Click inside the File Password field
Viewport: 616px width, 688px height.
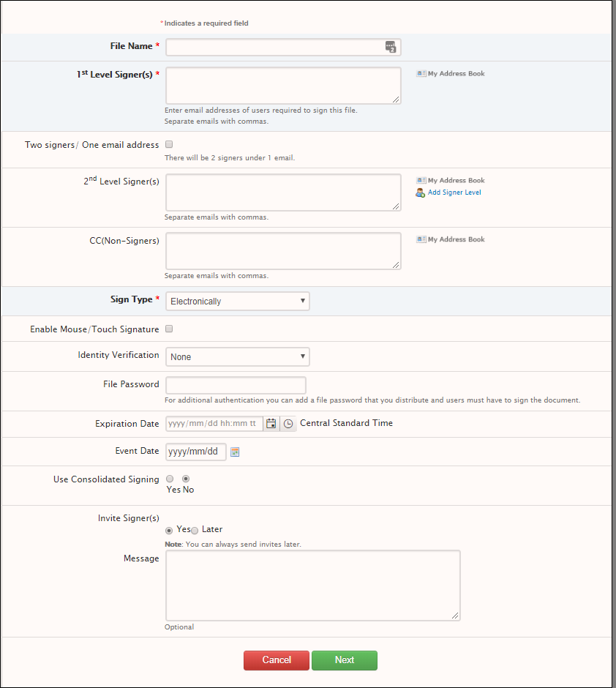236,385
